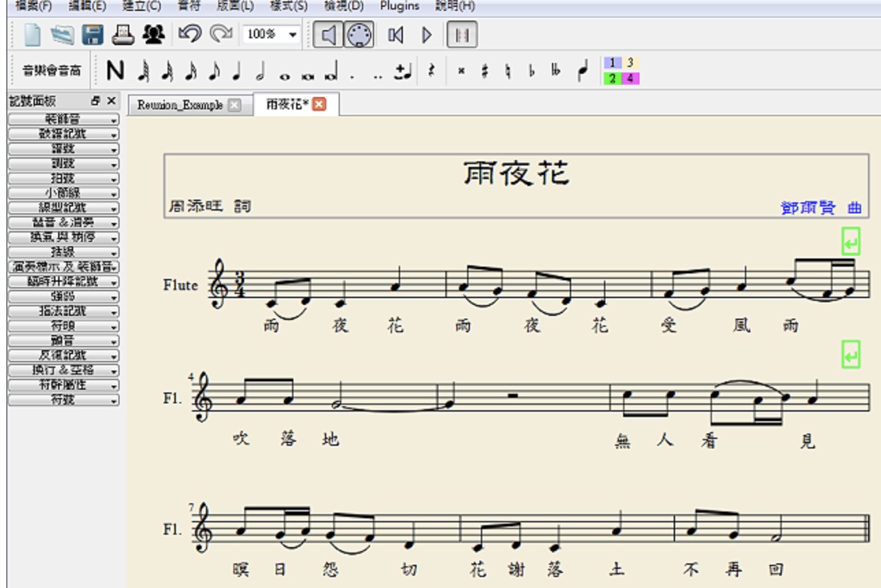Image resolution: width=881 pixels, height=588 pixels.
Task: Expand the 小節線 barlines palette
Action: click(64, 193)
